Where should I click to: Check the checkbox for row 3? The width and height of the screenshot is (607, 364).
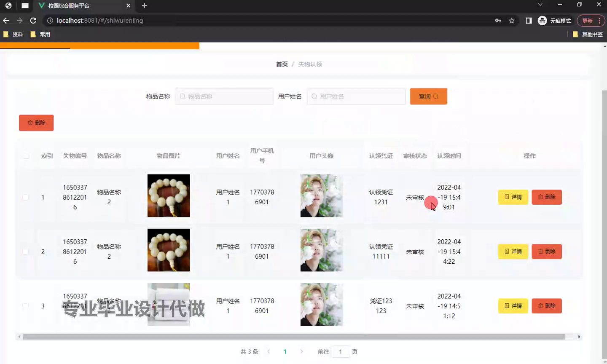click(x=25, y=306)
